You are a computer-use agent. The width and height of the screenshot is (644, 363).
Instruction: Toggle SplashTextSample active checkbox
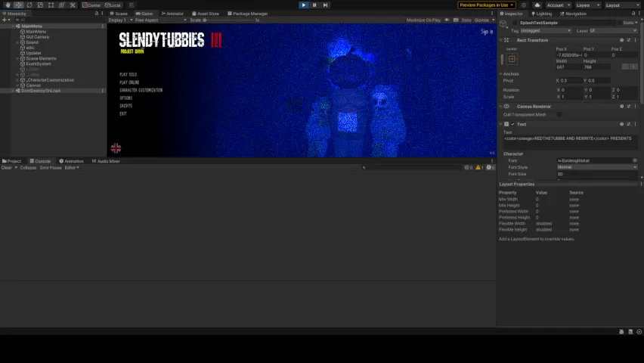[x=515, y=23]
